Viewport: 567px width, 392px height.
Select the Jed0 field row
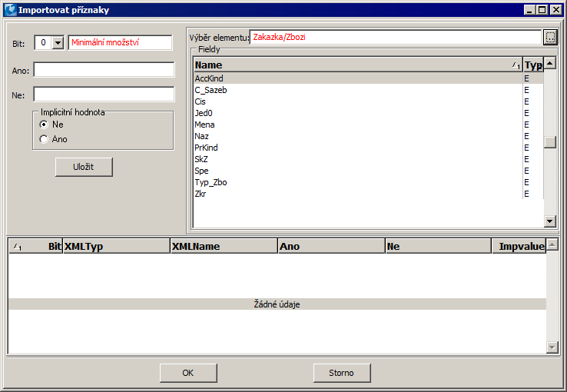pos(369,113)
